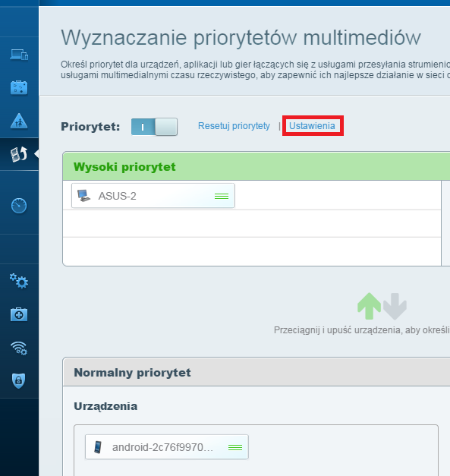Select the android-2c76f9970... device entry
This screenshot has width=450, height=476.
167,447
